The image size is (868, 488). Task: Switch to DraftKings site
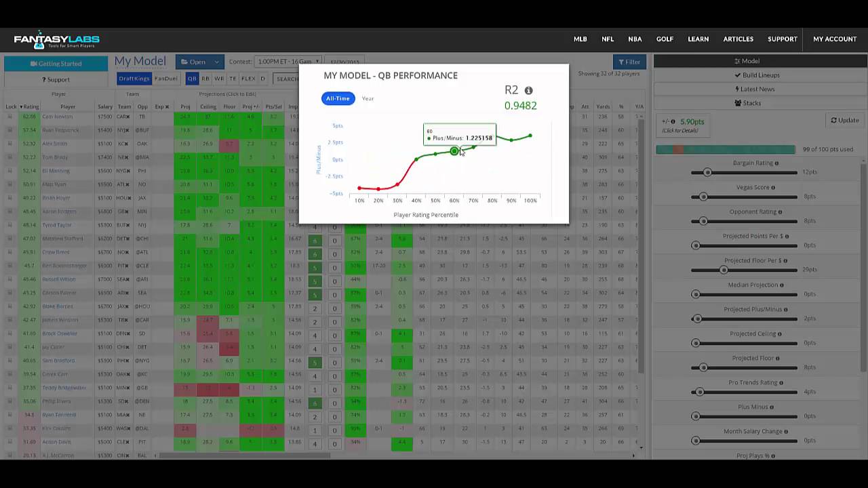click(x=134, y=79)
